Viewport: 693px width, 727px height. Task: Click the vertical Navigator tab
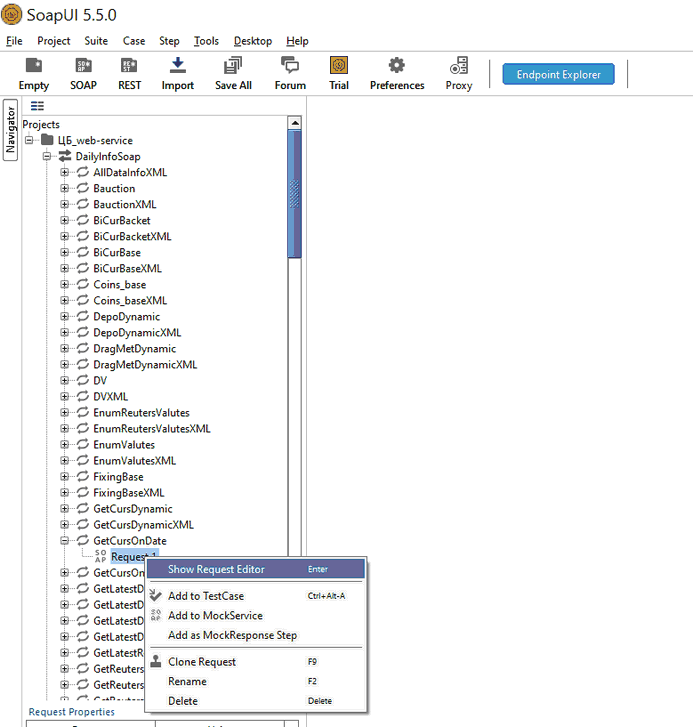click(10, 129)
